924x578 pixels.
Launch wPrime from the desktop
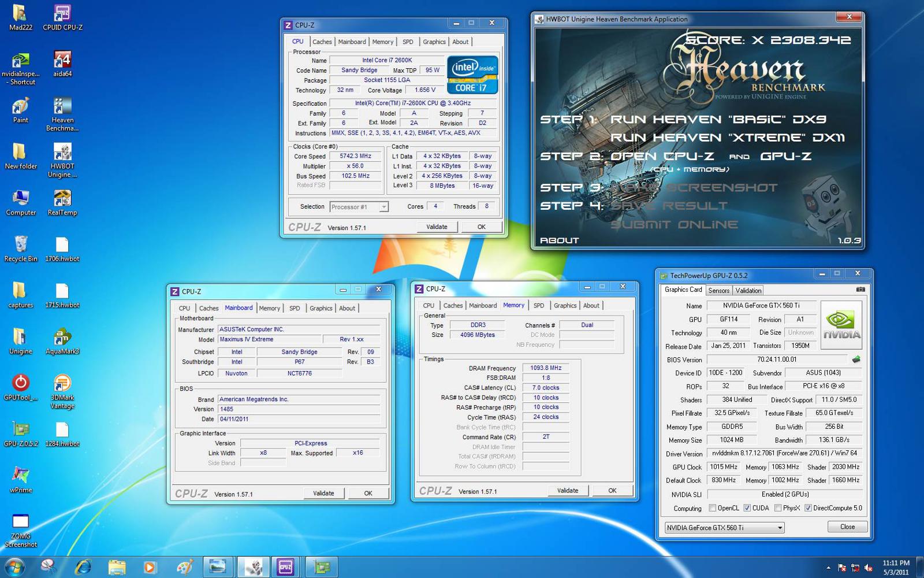click(x=21, y=480)
